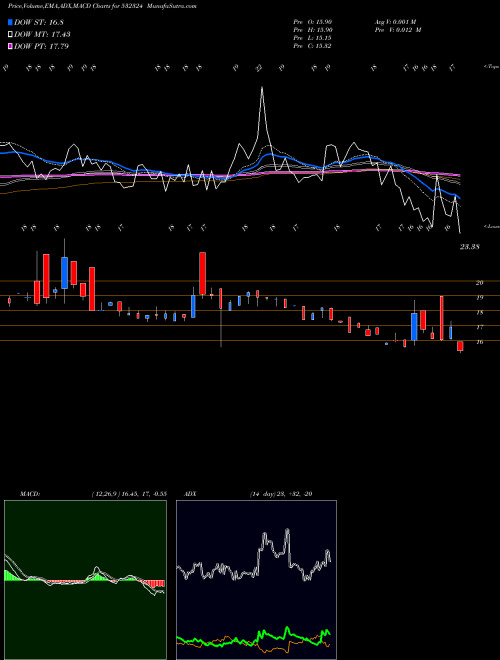Click the 17 price axis label

coord(479,327)
